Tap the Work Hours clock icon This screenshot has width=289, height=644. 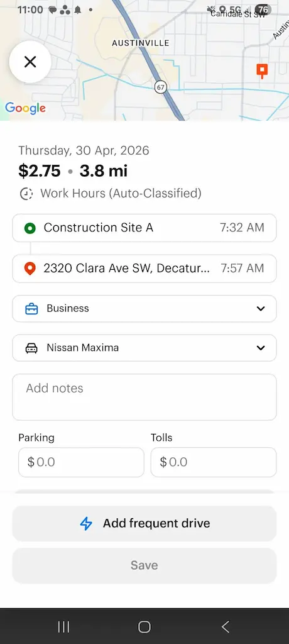coord(26,194)
